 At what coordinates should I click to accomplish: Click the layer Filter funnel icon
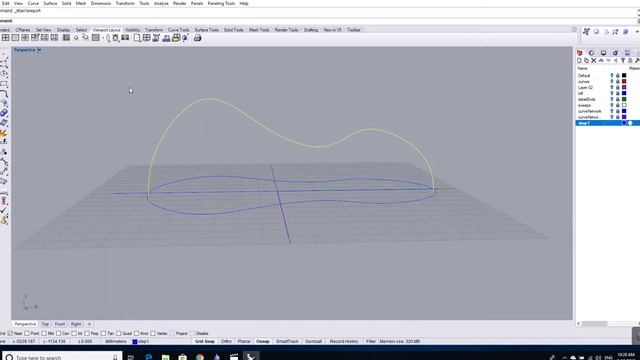tap(623, 60)
